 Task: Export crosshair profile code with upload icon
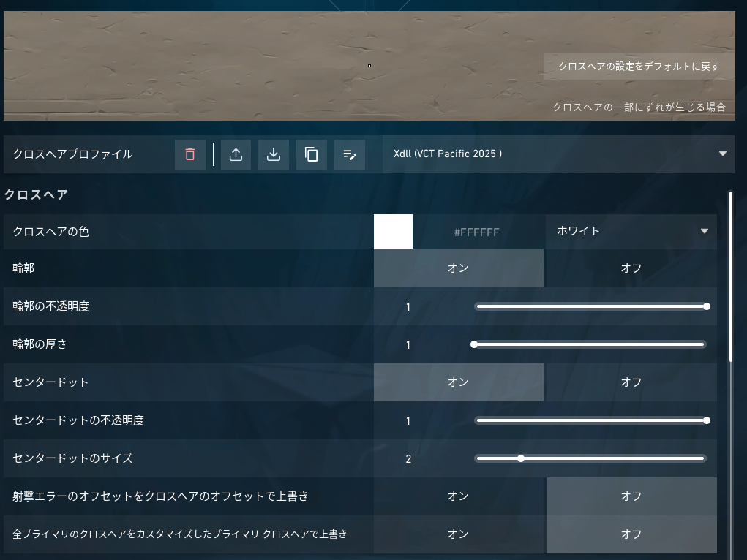(x=236, y=154)
